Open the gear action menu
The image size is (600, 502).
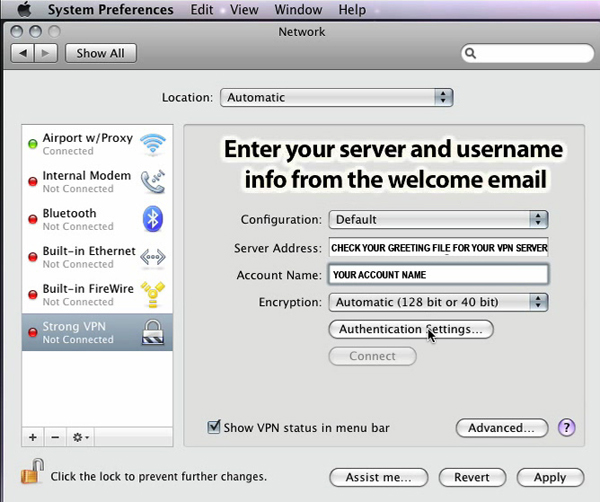click(x=81, y=437)
